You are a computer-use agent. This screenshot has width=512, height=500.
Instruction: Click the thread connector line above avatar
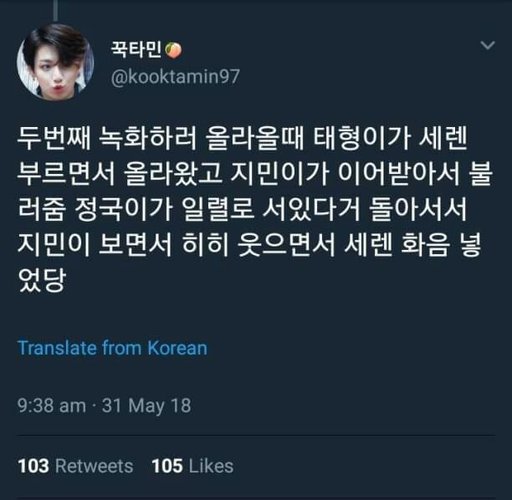pos(55,10)
